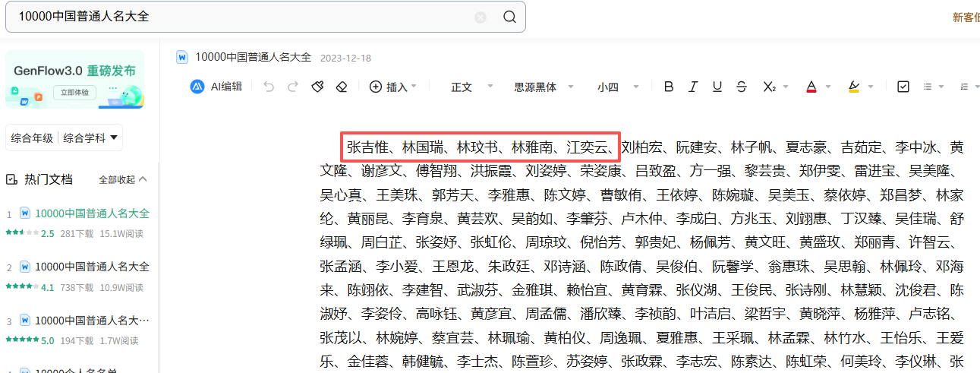Toggle strikethrough formatting

coord(741,87)
